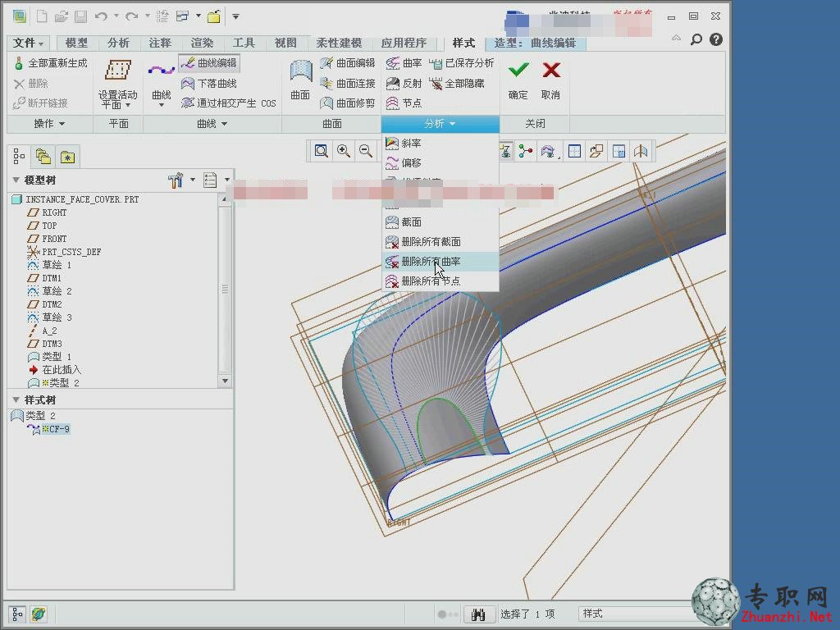Image resolution: width=840 pixels, height=630 pixels.
Task: Open 已保存分析
Action: tap(462, 63)
